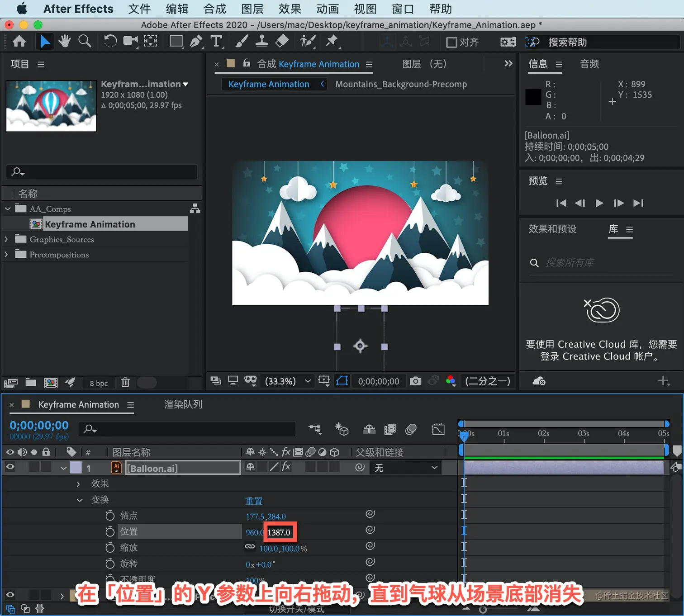Select the Puppet Pin tool

coord(332,42)
